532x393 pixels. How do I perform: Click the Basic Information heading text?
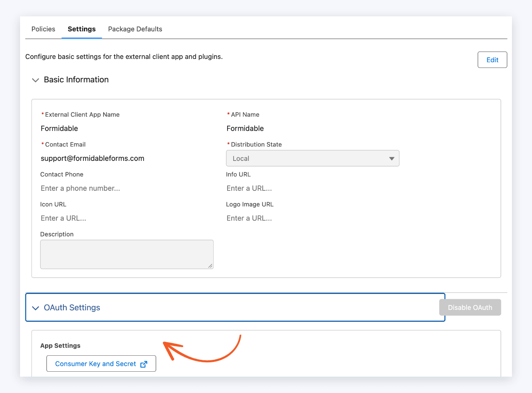tap(76, 79)
